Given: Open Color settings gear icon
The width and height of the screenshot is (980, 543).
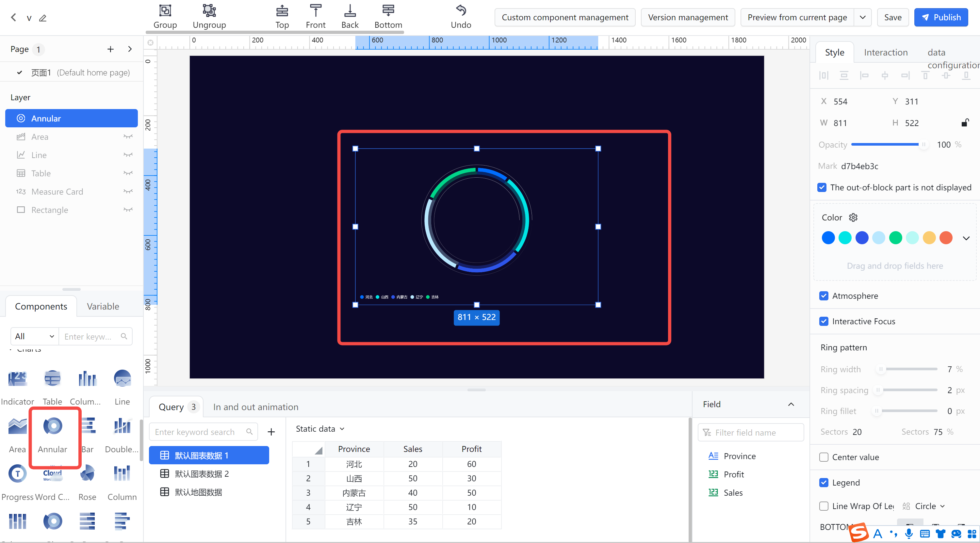Looking at the screenshot, I should pyautogui.click(x=853, y=217).
